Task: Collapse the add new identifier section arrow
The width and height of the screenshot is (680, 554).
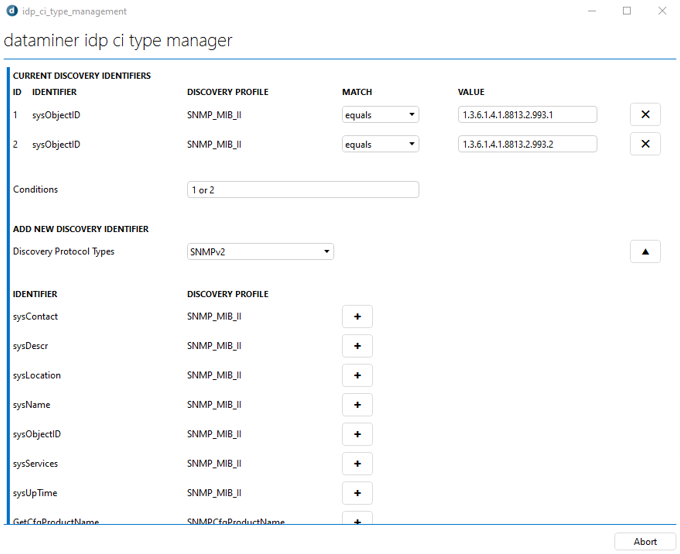Action: click(645, 252)
